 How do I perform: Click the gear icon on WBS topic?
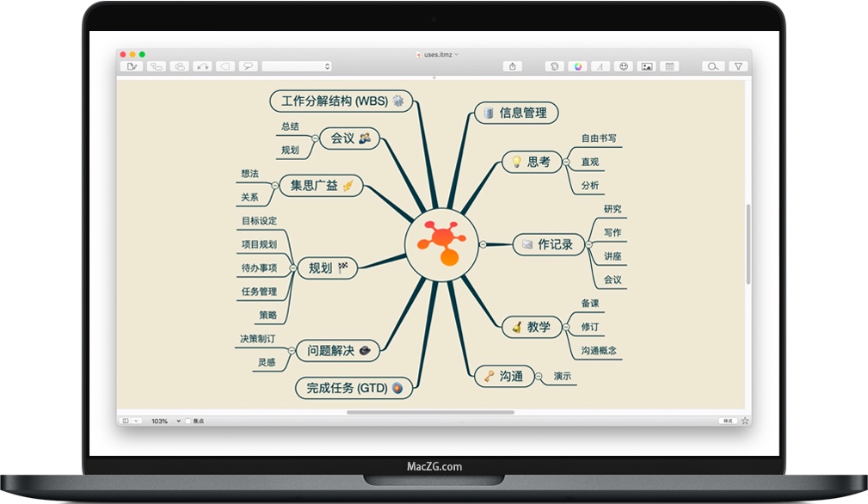pyautogui.click(x=397, y=101)
